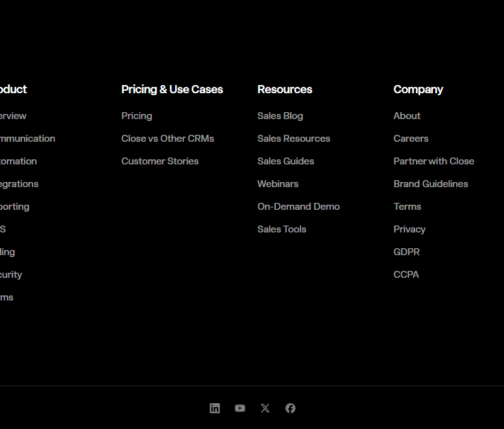This screenshot has height=429, width=504.
Task: Click the X (Twitter) icon
Action: [265, 408]
